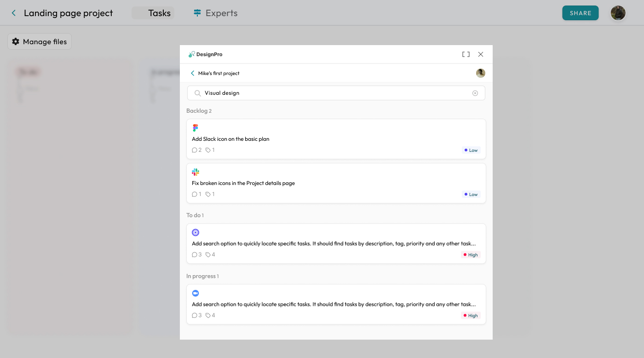Image resolution: width=644 pixels, height=358 pixels.
Task: Toggle the Low priority badge on the Slack icon task
Action: [471, 150]
